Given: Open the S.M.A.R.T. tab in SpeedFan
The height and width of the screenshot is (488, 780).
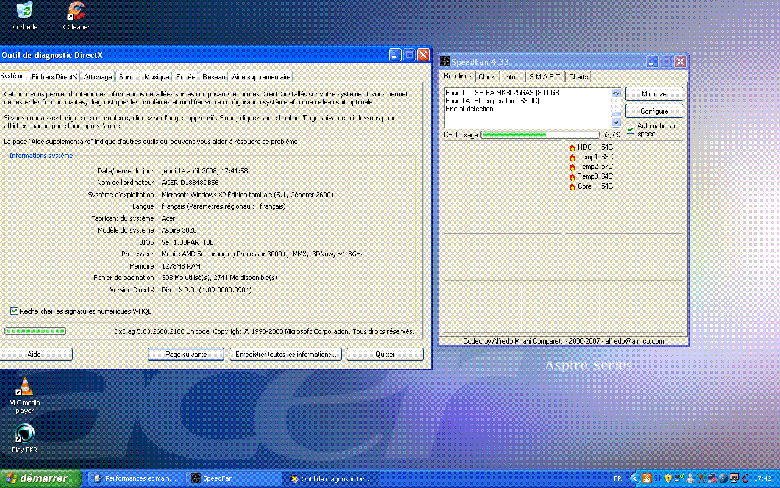Looking at the screenshot, I should 545,77.
